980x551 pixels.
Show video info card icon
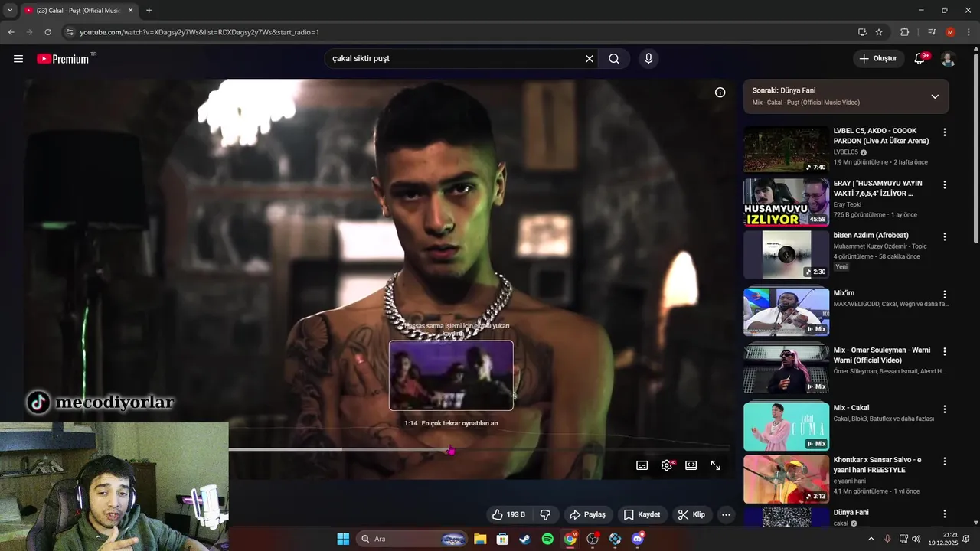click(x=720, y=93)
